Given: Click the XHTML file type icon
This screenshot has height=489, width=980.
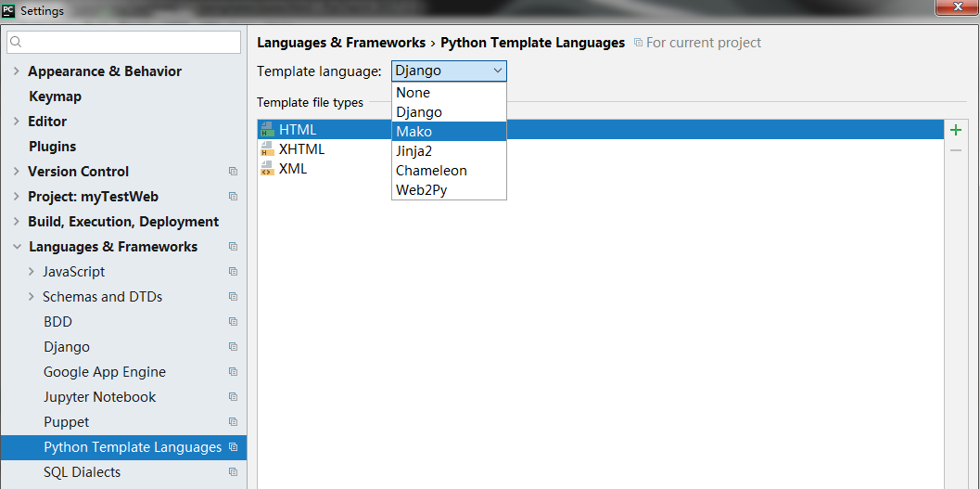Looking at the screenshot, I should (x=268, y=149).
